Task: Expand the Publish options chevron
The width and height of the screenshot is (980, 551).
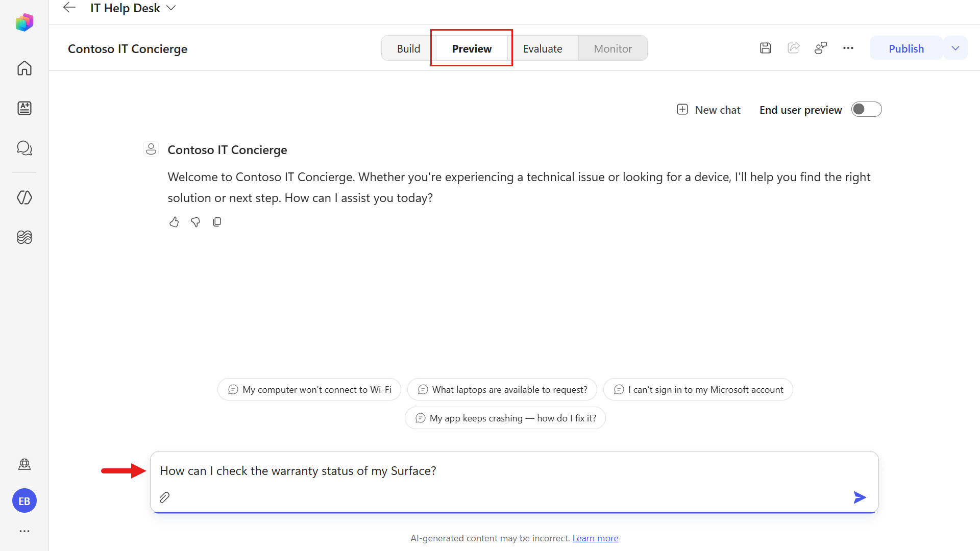Action: tap(955, 48)
